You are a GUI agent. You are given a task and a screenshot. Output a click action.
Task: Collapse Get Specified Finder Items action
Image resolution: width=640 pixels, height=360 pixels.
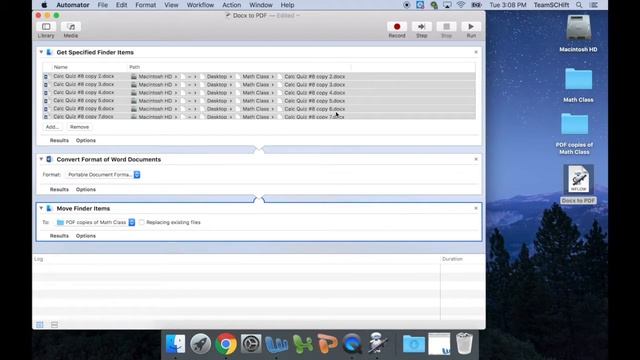(x=41, y=52)
